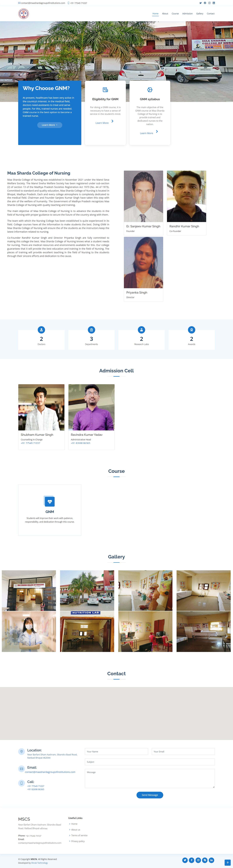Image resolution: width=233 pixels, height=868 pixels.
Task: Click top bar contact email text
Action: pos(43,3)
